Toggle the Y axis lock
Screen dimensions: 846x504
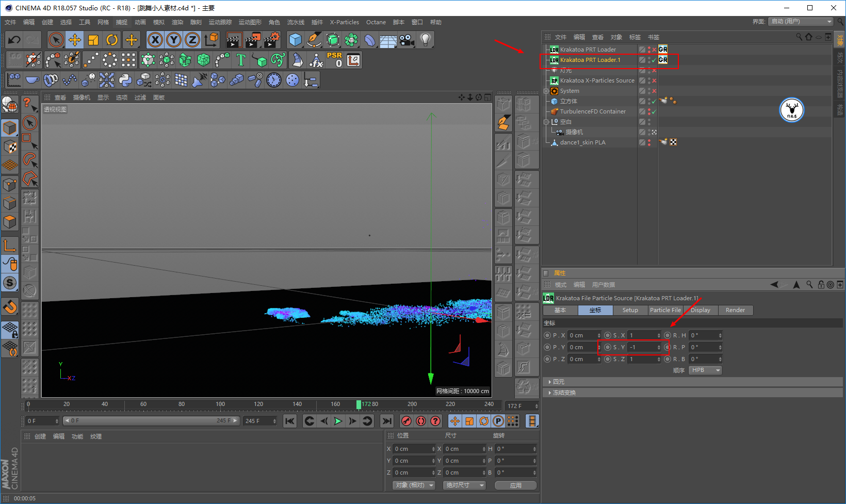[174, 40]
